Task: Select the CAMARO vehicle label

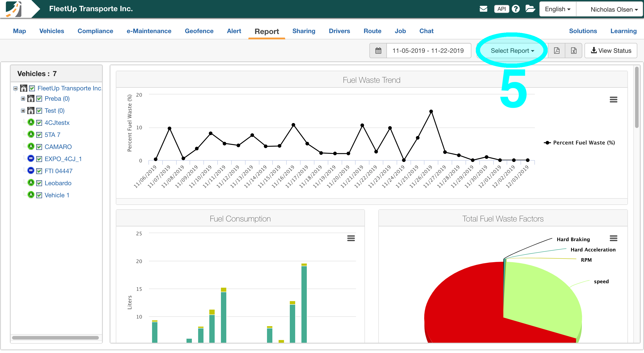Action: click(58, 147)
